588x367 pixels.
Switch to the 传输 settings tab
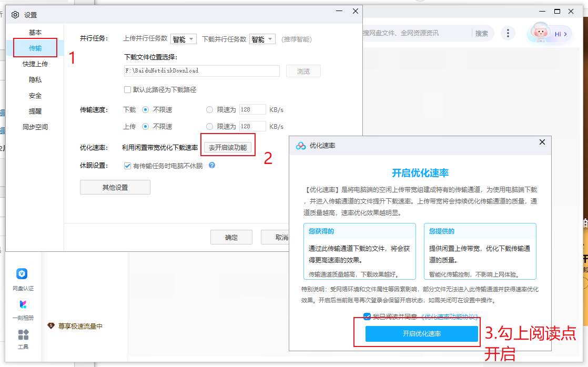pyautogui.click(x=35, y=48)
